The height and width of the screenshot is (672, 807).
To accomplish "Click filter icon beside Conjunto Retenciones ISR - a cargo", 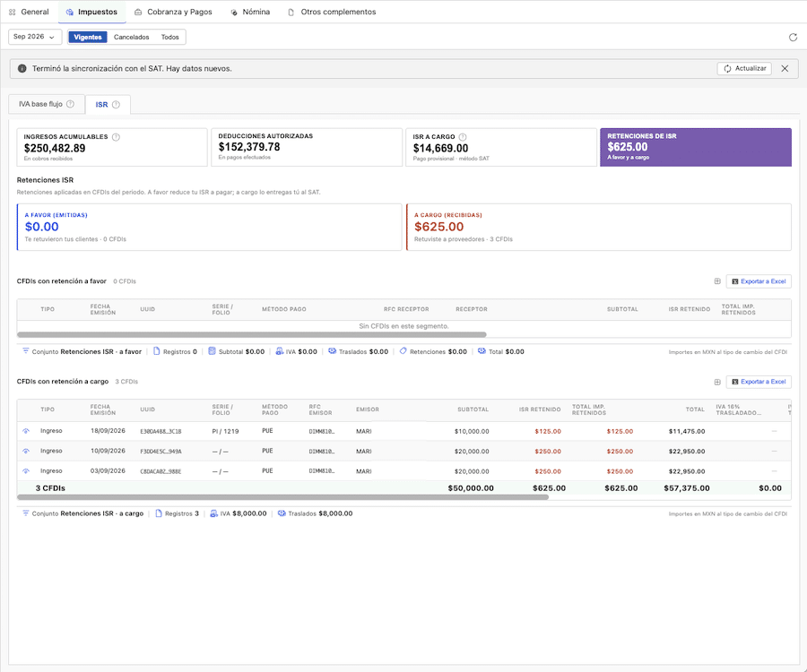I will (26, 513).
